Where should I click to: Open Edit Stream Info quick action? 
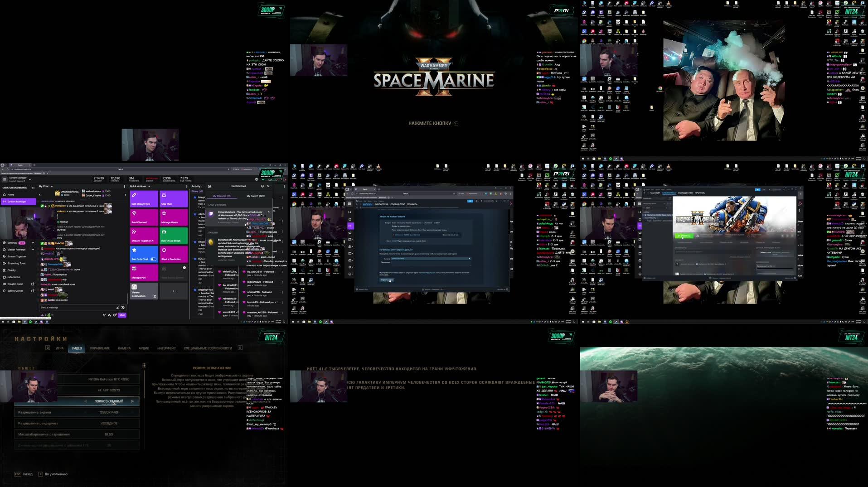click(x=144, y=198)
